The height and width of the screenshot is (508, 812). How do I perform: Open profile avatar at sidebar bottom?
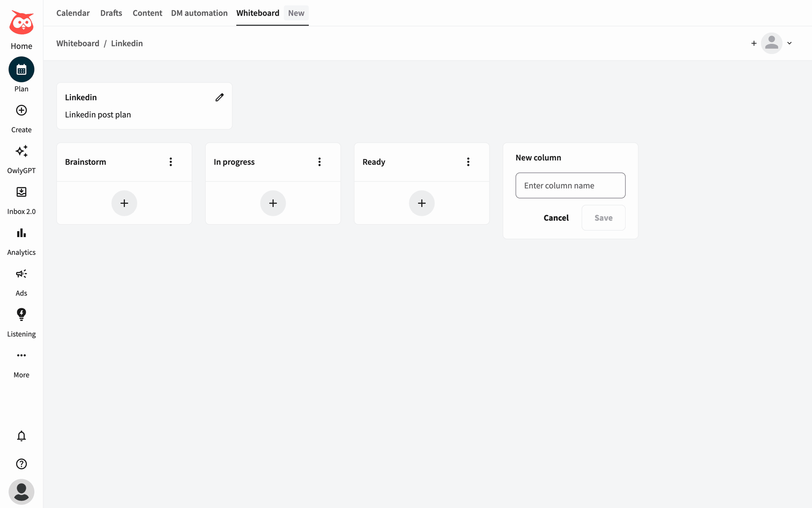click(x=21, y=492)
